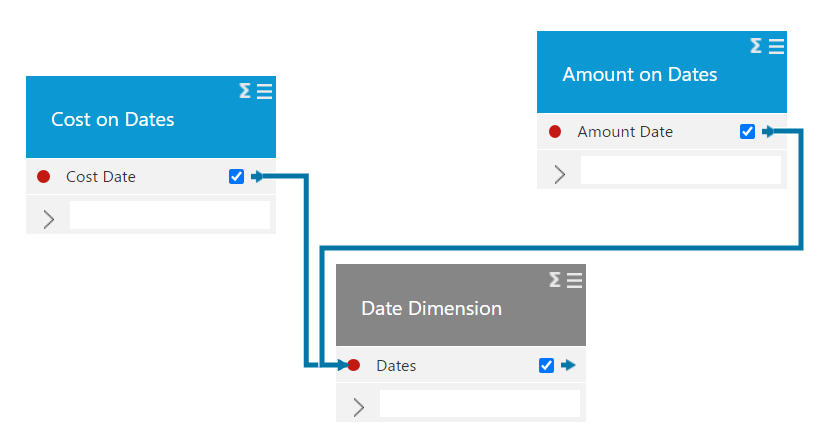Select the Date Dimension table header

point(461,305)
